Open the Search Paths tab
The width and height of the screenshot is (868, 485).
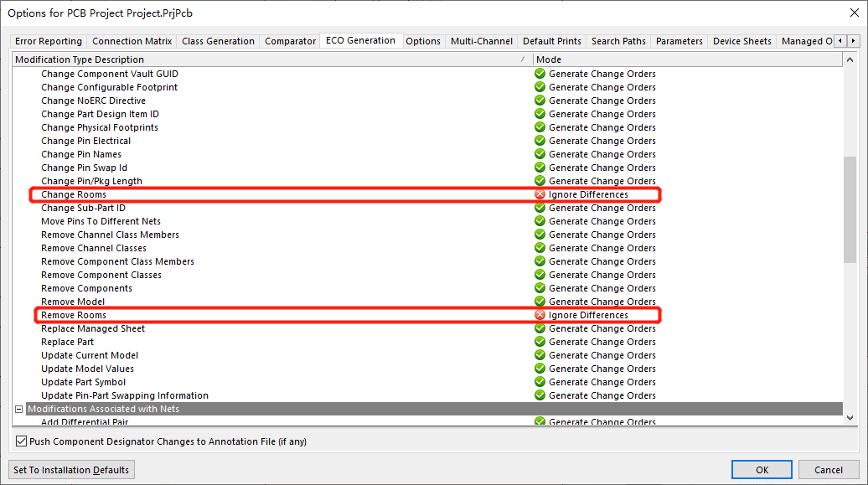(618, 41)
